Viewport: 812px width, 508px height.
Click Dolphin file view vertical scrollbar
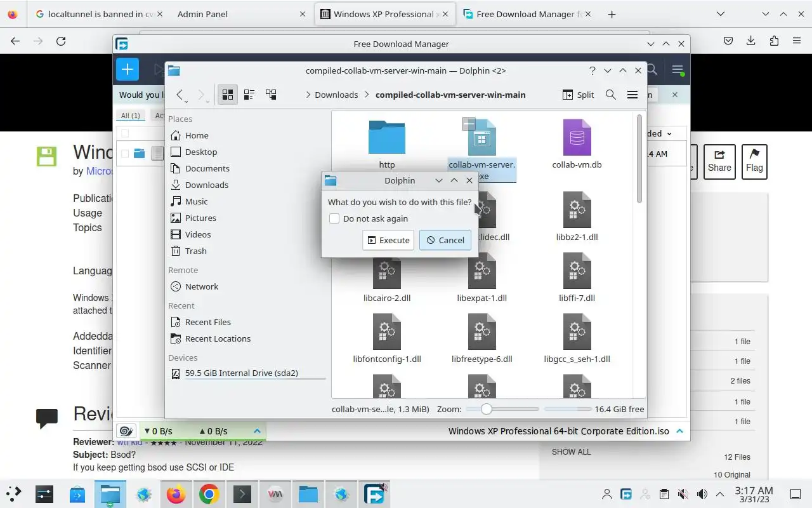click(639, 159)
